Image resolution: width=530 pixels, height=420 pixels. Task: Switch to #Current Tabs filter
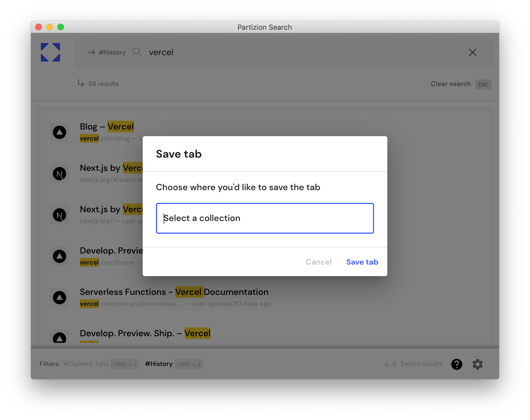(86, 364)
